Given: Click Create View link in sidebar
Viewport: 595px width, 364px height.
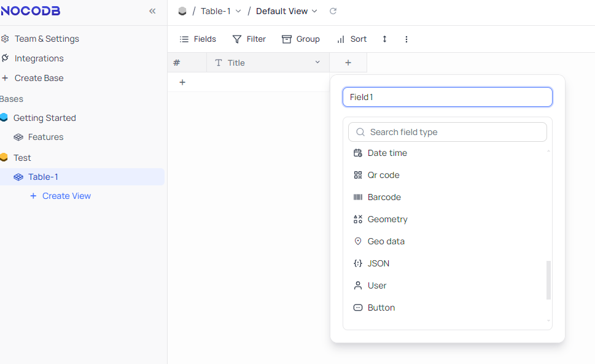Looking at the screenshot, I should pos(66,196).
